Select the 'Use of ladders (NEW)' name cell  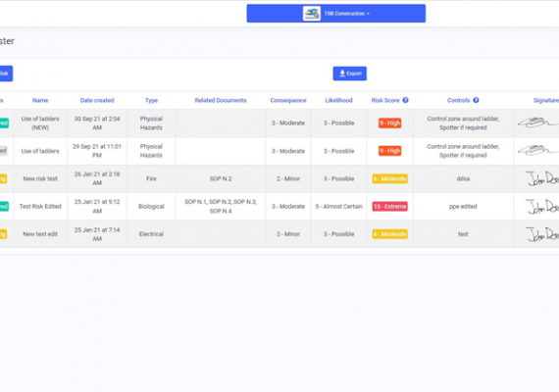tap(40, 123)
